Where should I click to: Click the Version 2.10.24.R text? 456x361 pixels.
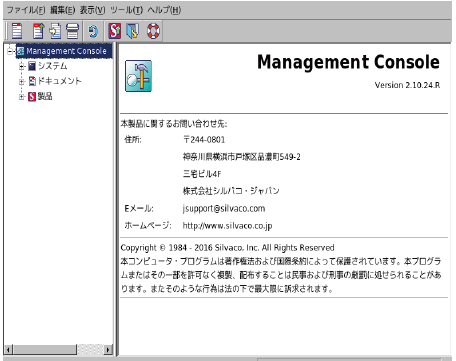click(x=407, y=85)
